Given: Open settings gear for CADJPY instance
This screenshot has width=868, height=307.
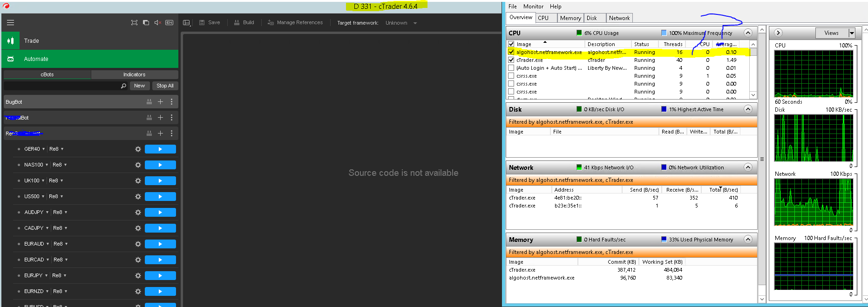Looking at the screenshot, I should [138, 228].
